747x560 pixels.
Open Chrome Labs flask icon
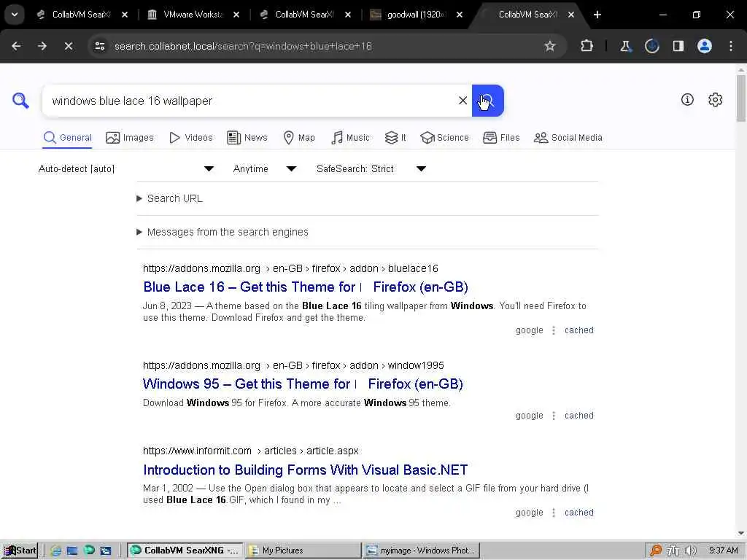point(625,46)
